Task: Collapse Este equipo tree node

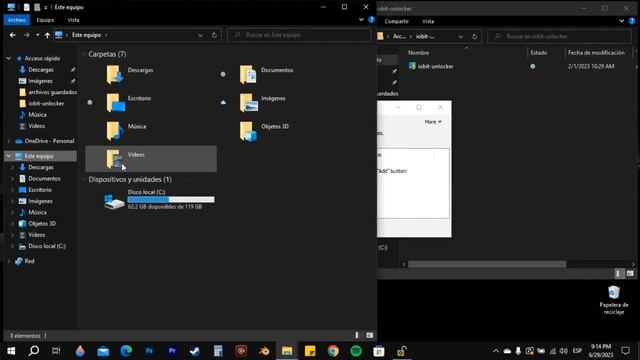Action: [x=9, y=156]
